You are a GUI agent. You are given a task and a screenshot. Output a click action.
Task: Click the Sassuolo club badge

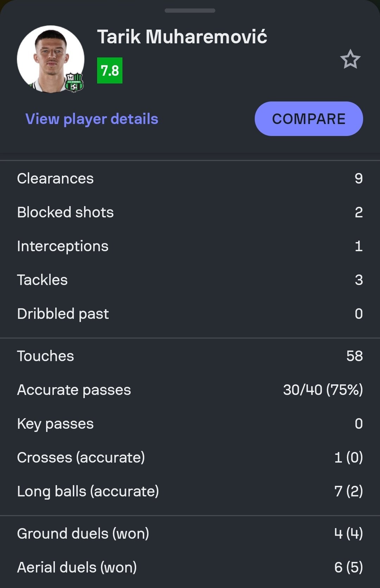(74, 82)
